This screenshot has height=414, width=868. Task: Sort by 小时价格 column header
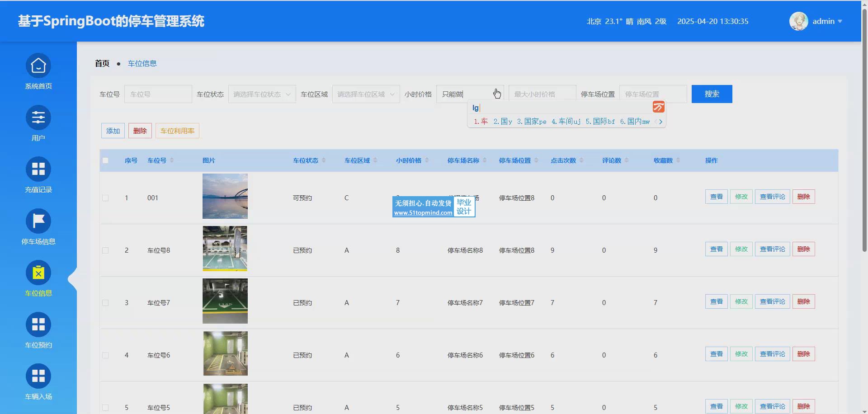[409, 160]
